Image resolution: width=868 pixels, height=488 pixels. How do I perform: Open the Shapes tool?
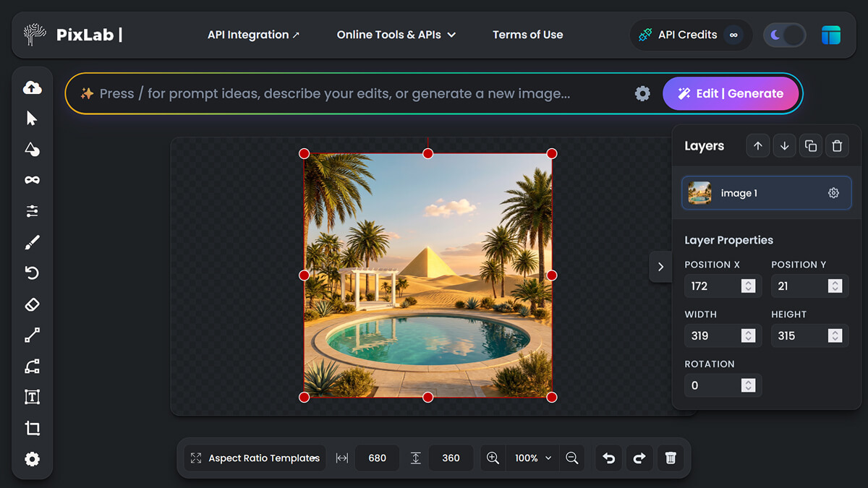point(32,149)
